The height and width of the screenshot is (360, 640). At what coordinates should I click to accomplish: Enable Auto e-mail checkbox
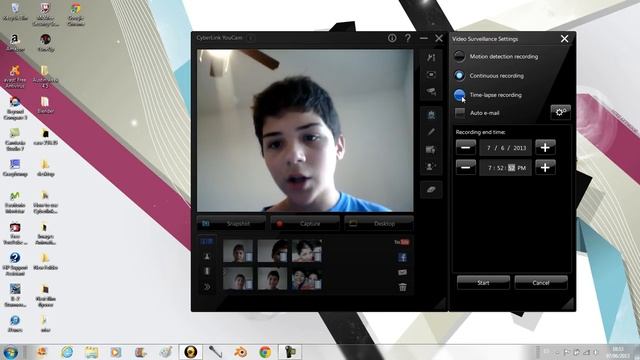click(x=460, y=113)
